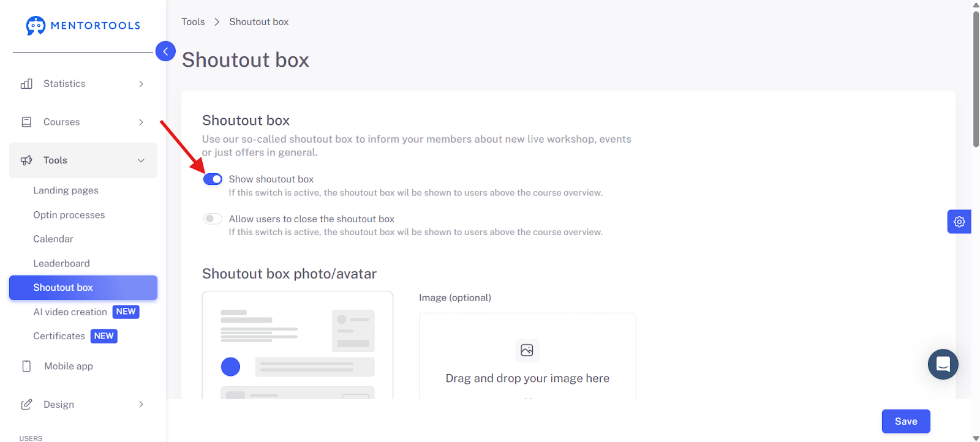This screenshot has width=980, height=442.
Task: Expand the Design menu chevron
Action: point(141,405)
